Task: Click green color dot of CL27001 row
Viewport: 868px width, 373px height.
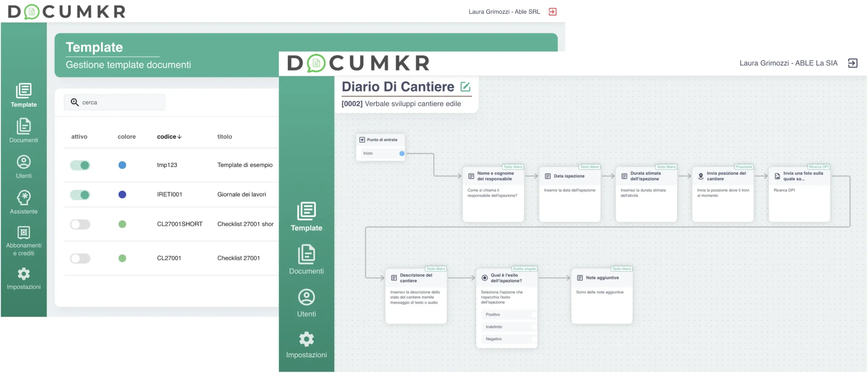Action: 122,258
